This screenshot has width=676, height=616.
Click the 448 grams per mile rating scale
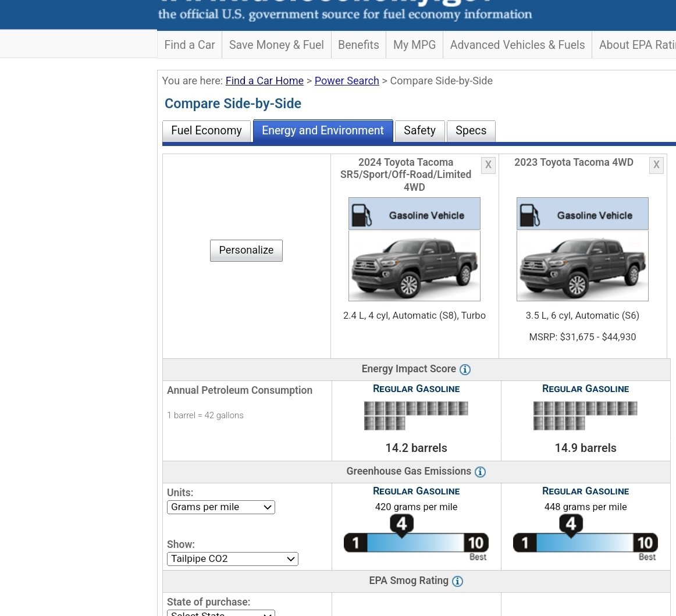(x=585, y=543)
